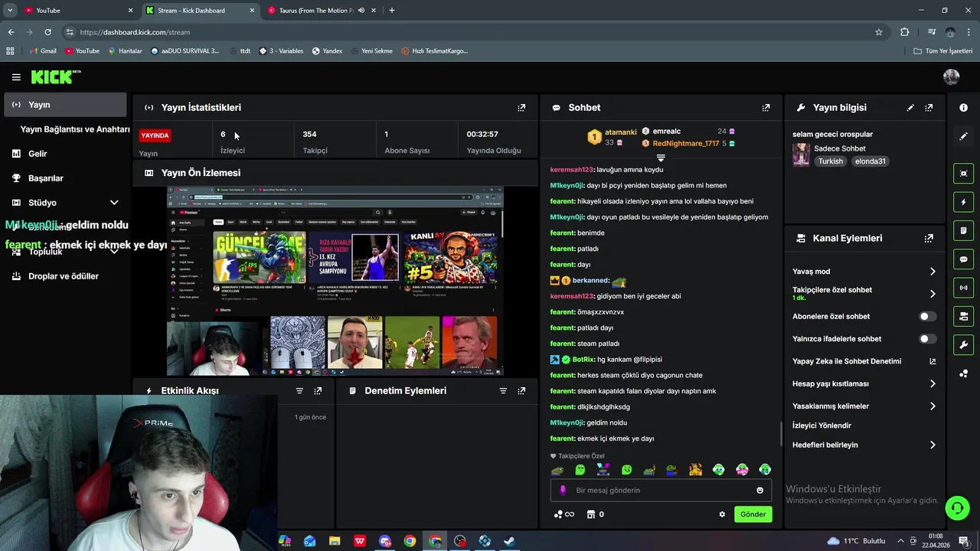
Task: Click the Turkish language tag
Action: [830, 161]
